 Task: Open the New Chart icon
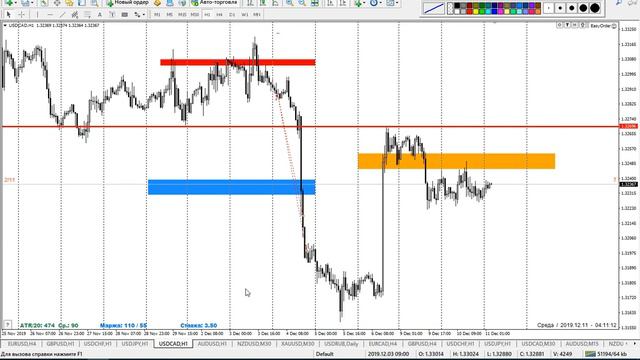[9, 3]
